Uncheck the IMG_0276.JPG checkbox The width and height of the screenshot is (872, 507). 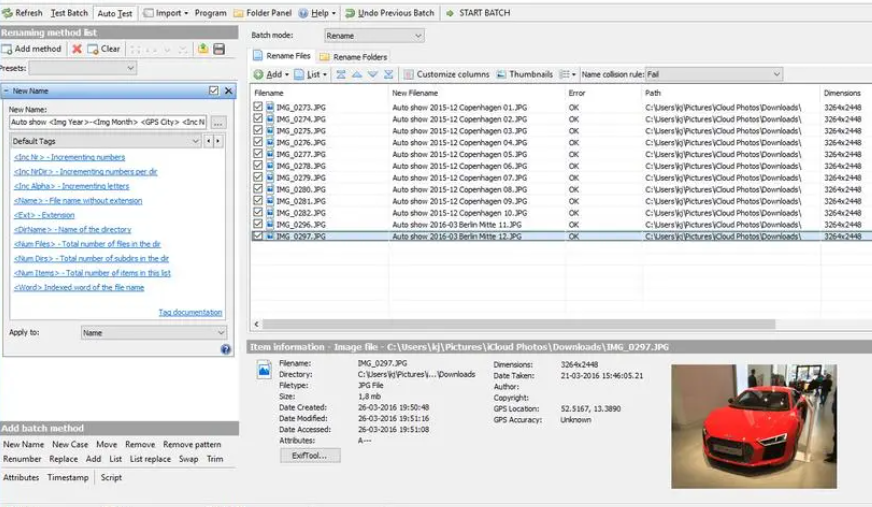pos(257,142)
